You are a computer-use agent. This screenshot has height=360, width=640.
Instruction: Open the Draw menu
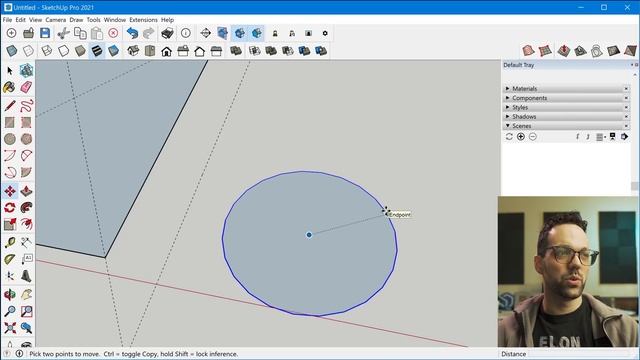[76, 20]
